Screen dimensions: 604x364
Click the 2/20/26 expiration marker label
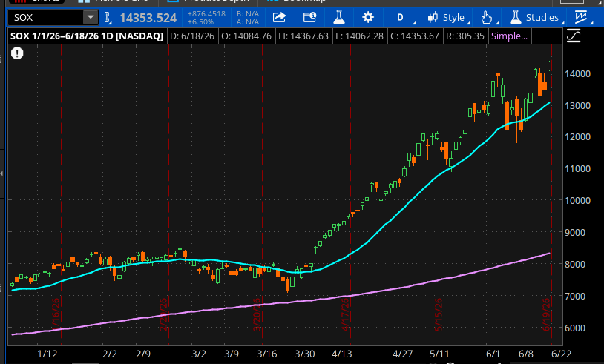[163, 314]
